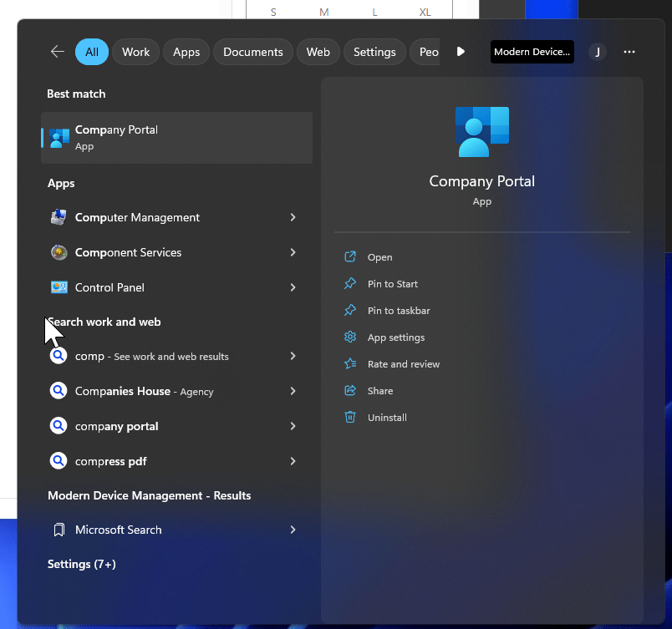The image size is (672, 629).
Task: Click the App settings gear icon
Action: [350, 337]
